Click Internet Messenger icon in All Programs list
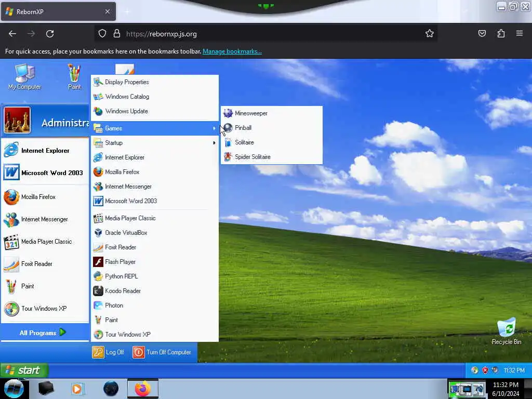 pos(98,187)
